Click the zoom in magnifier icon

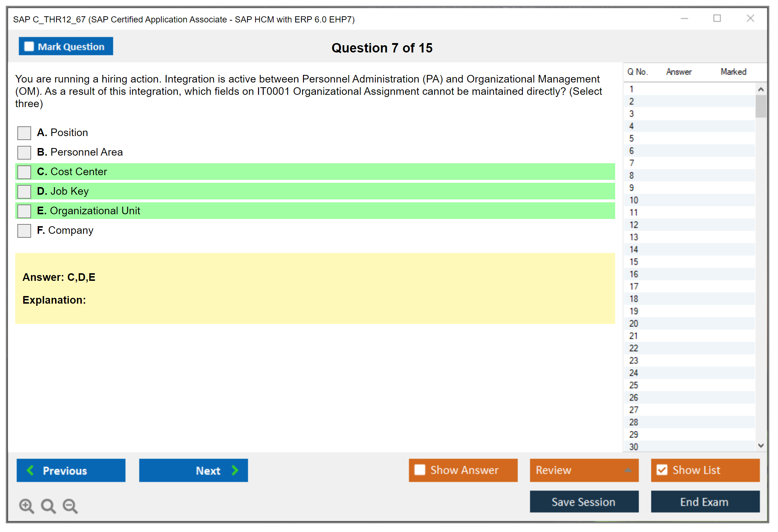[x=26, y=506]
